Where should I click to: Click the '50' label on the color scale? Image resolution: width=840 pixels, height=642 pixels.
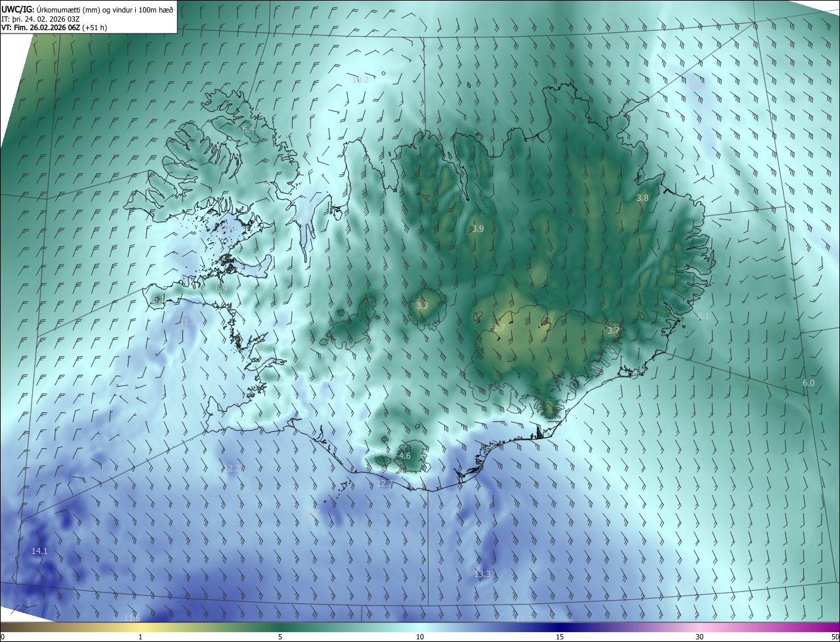tap(835, 637)
